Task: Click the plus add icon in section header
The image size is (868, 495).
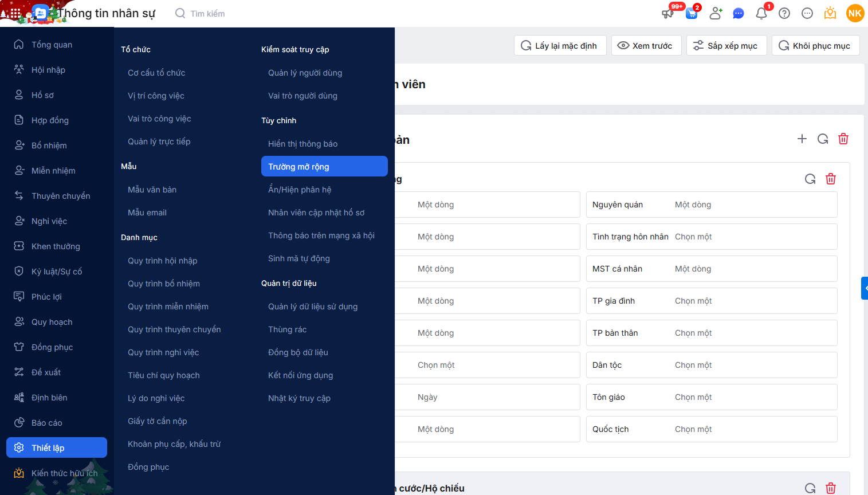Action: [x=802, y=139]
